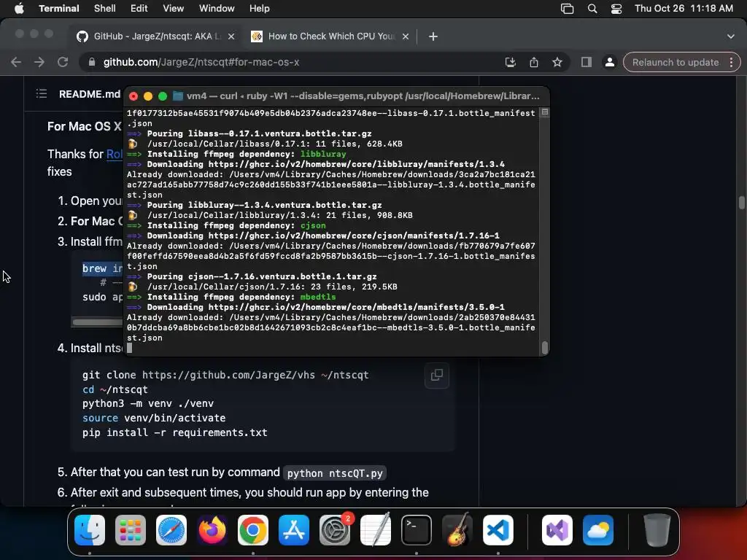The image size is (747, 560).
Task: Click pip install -r requirements.txt line
Action: [175, 432]
